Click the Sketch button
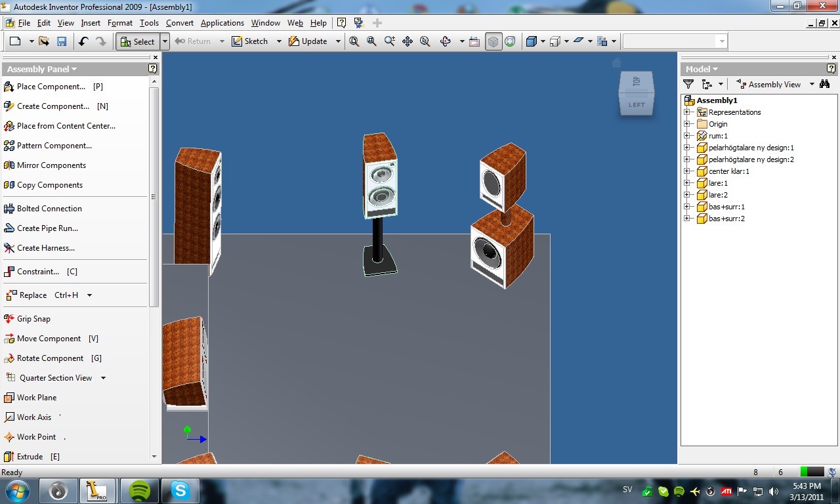This screenshot has height=504, width=840. pyautogui.click(x=250, y=41)
